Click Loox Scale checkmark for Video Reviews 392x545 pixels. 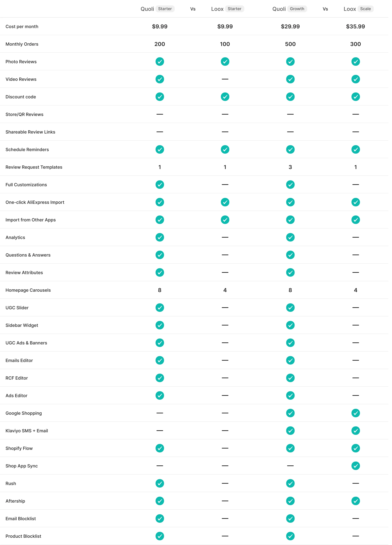tap(356, 79)
